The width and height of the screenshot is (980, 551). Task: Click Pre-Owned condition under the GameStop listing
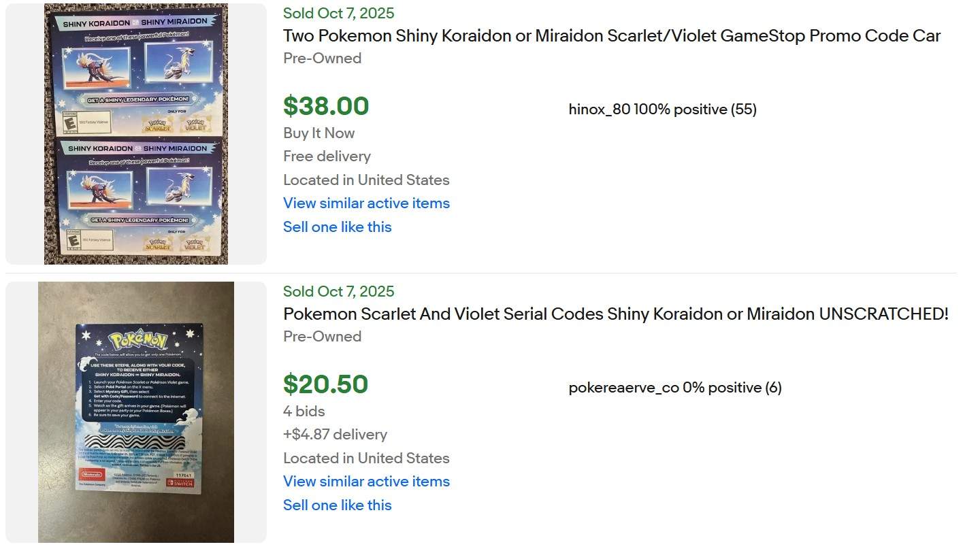coord(322,58)
